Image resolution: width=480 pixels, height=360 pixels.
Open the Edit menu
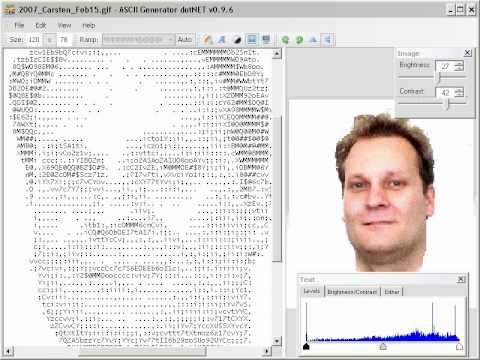40,25
